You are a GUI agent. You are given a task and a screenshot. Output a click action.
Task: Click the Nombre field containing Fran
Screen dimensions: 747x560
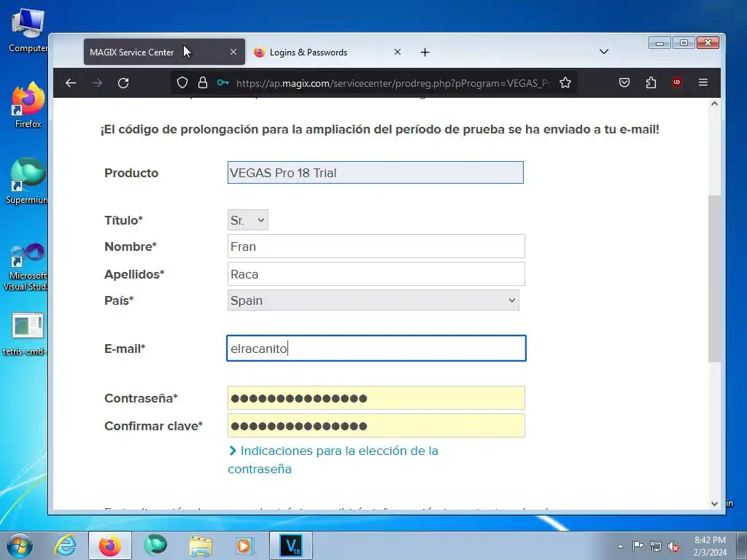pos(376,246)
